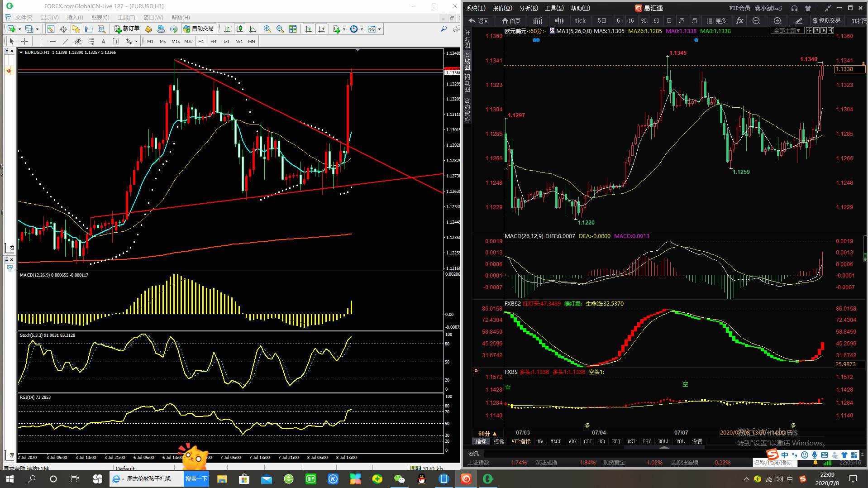
Task: Open the 全部主题 theme dropdown
Action: [787, 31]
